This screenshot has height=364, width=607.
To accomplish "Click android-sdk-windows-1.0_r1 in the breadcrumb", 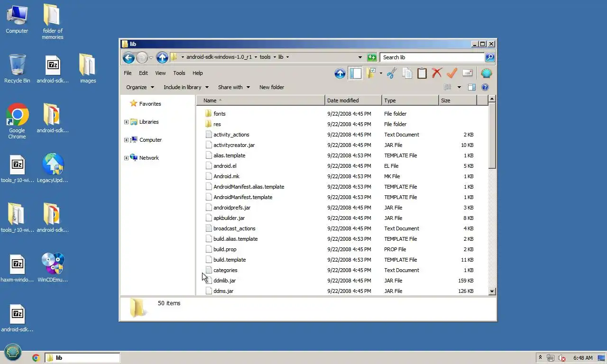I will tap(219, 57).
